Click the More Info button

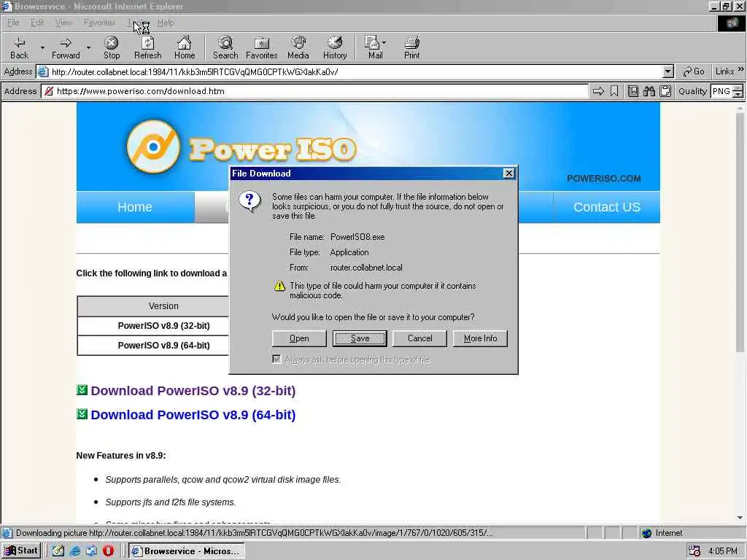click(480, 338)
